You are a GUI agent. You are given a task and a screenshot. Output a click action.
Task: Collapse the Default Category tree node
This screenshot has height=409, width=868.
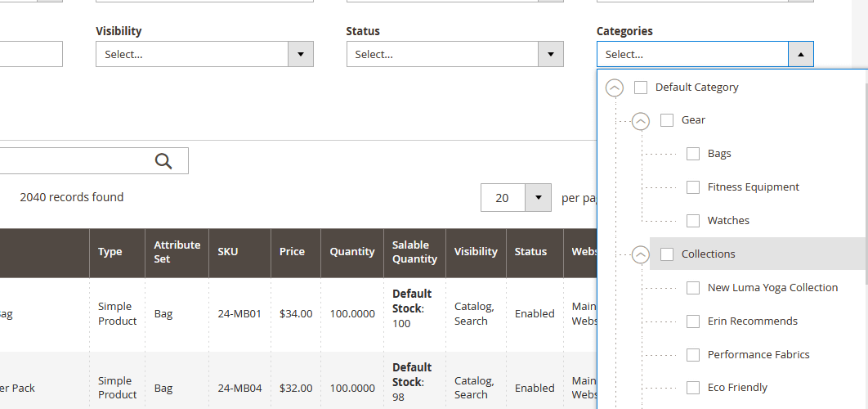[615, 88]
